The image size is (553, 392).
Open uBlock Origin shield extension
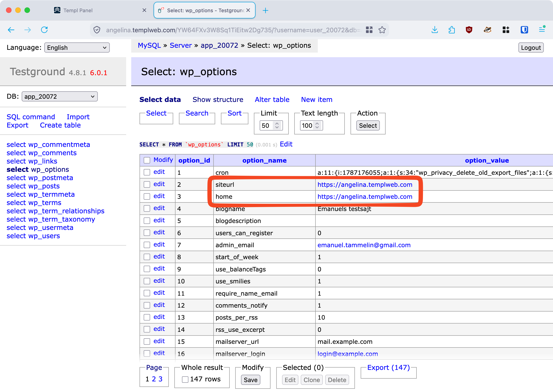469,30
